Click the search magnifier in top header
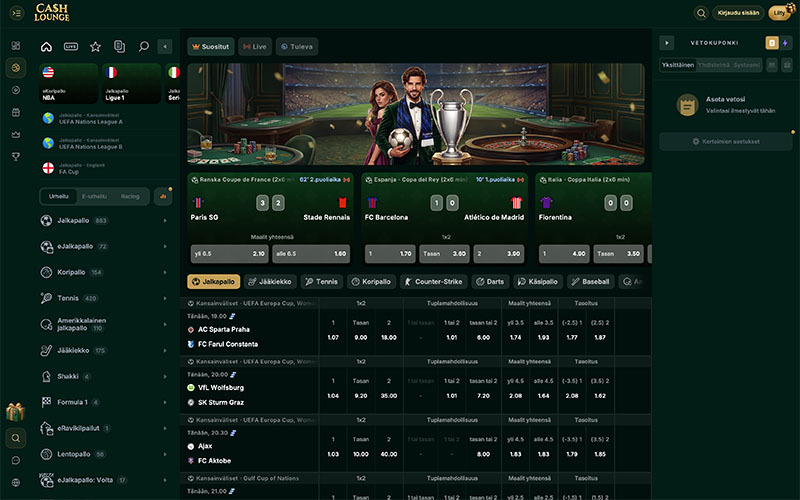This screenshot has height=500, width=800. click(701, 13)
